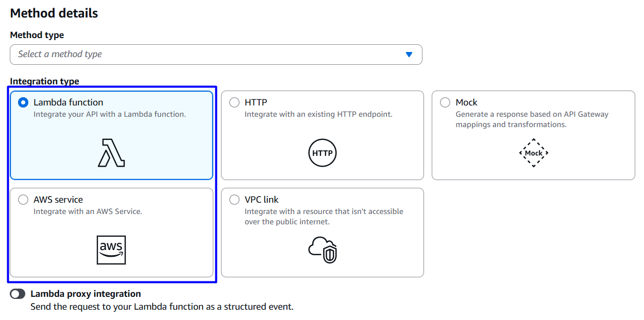Click the AWS logo icon
The height and width of the screenshot is (320, 644).
(111, 250)
